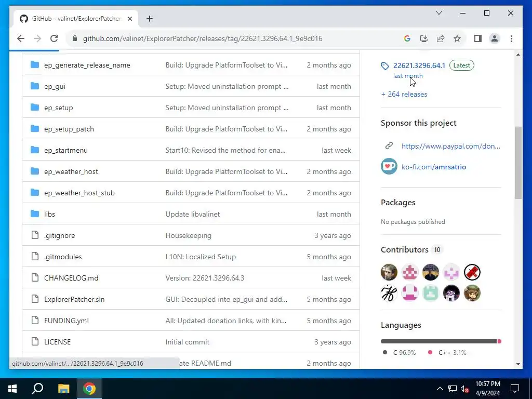Go back to the previous page
This screenshot has height=399, width=532.
[x=21, y=38]
